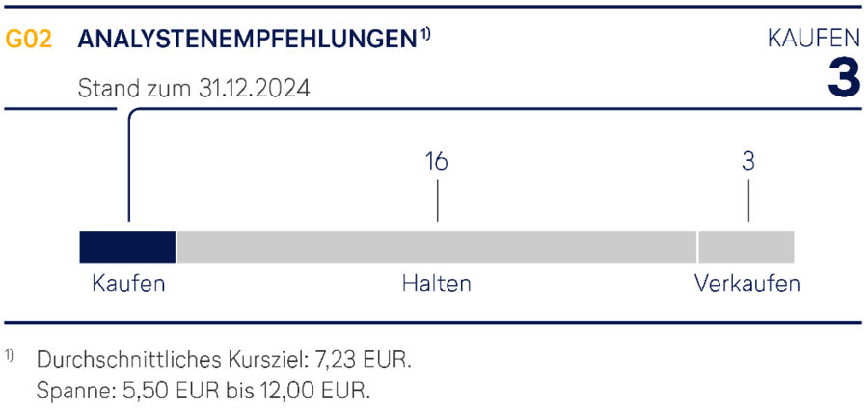Click the value 3 above the Verkaufen bar
Viewport: 868px width, 410px height.
748,162
